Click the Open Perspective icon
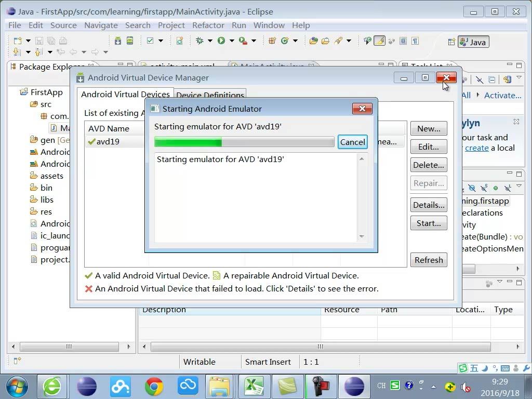 click(451, 42)
